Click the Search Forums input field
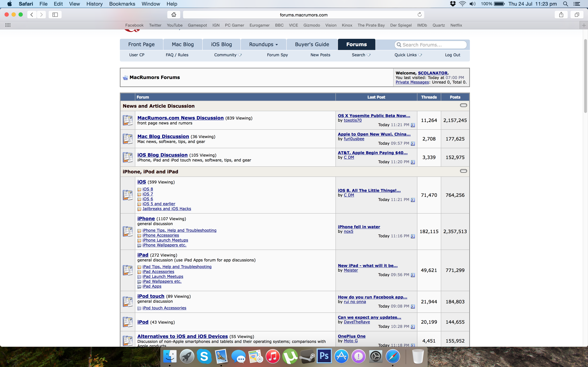Screen dimensions: 588x367 point(432,45)
